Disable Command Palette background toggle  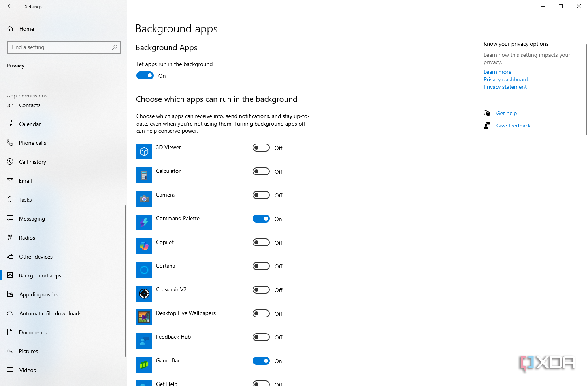click(x=261, y=219)
